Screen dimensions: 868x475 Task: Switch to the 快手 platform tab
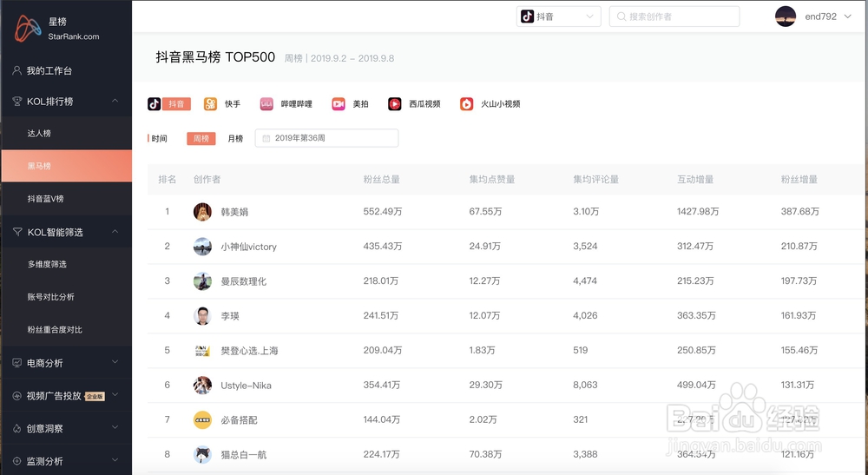tap(233, 104)
